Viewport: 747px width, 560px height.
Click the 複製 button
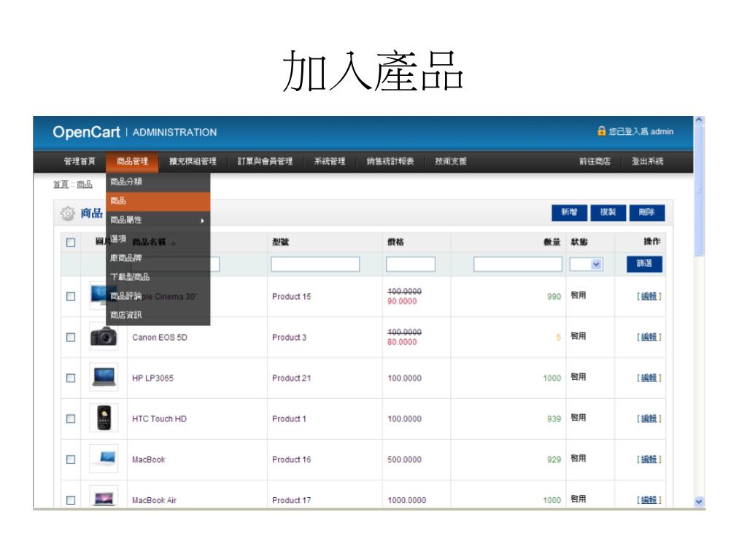coord(608,212)
